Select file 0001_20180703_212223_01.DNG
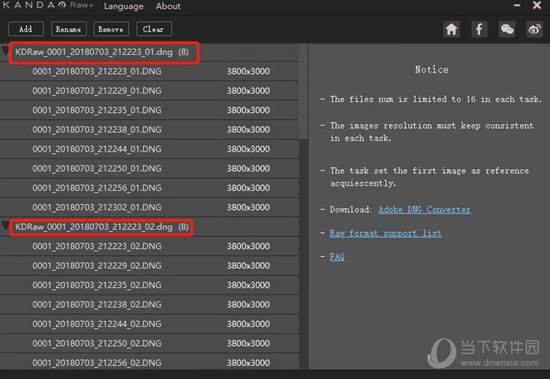Image resolution: width=550 pixels, height=379 pixels. click(149, 71)
